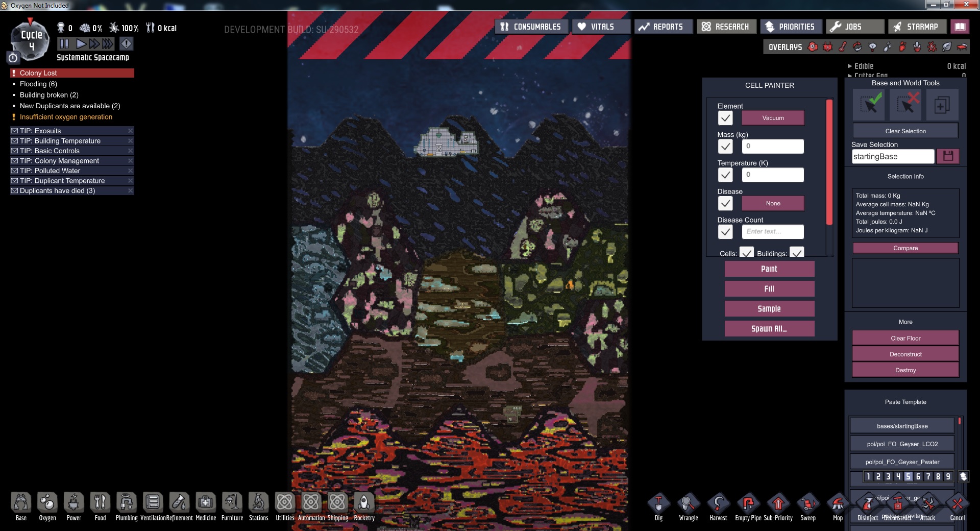The width and height of the screenshot is (980, 531).
Task: Uncheck the Element checkbox in Cell Painter
Action: coord(725,118)
